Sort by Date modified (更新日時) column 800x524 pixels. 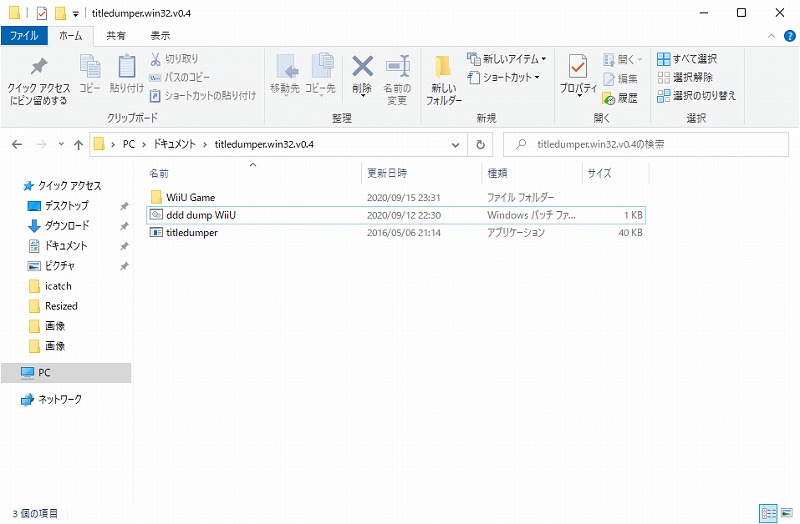(421, 173)
